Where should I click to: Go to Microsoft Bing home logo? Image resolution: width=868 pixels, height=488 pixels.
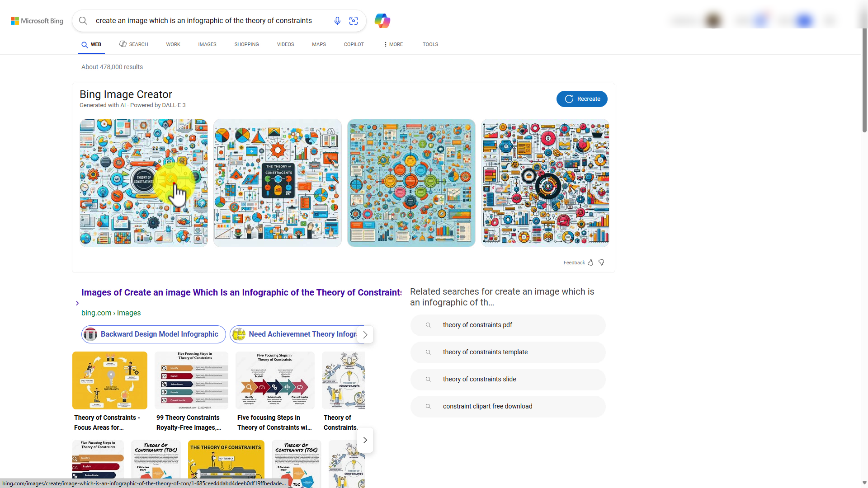point(37,21)
